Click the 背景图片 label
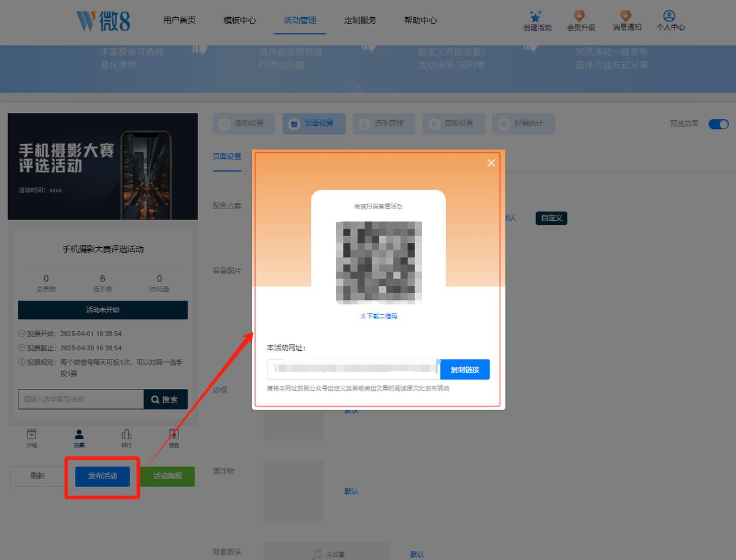This screenshot has width=736, height=560. (227, 270)
